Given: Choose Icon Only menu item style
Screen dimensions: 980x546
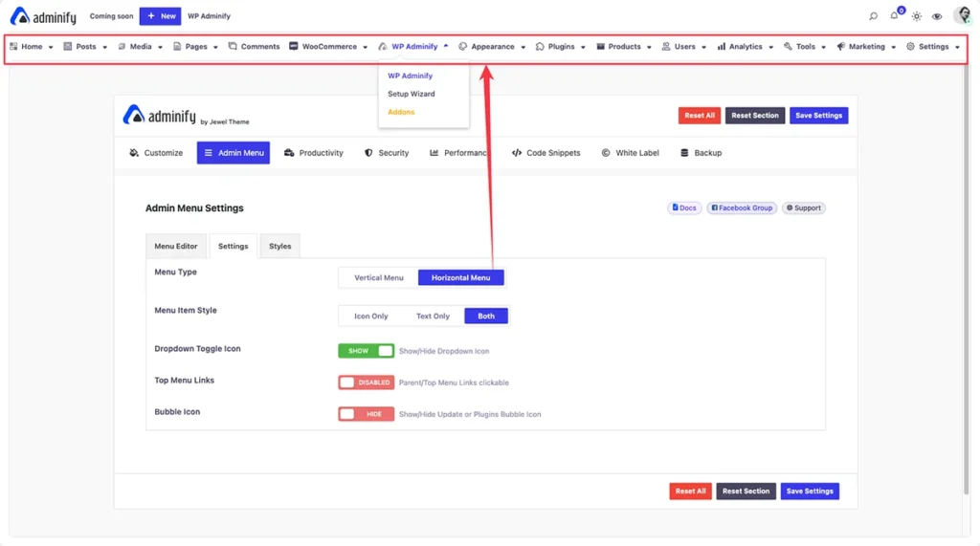Looking at the screenshot, I should tap(371, 317).
